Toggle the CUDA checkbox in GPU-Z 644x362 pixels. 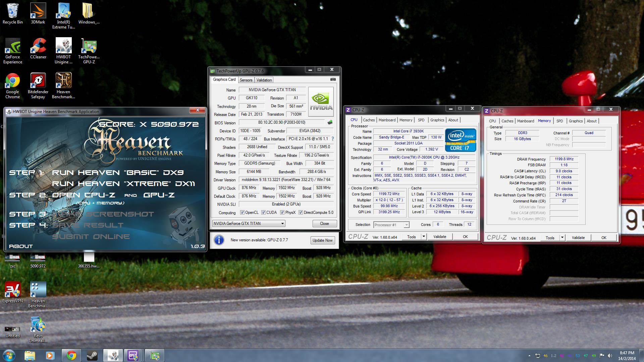click(x=263, y=213)
